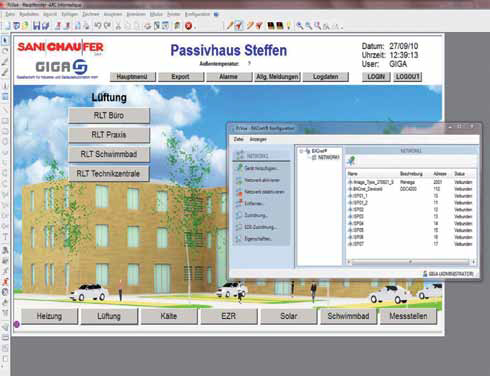Select the ISP01_2 device row
Image resolution: width=490 pixels, height=376 pixels.
(410, 203)
